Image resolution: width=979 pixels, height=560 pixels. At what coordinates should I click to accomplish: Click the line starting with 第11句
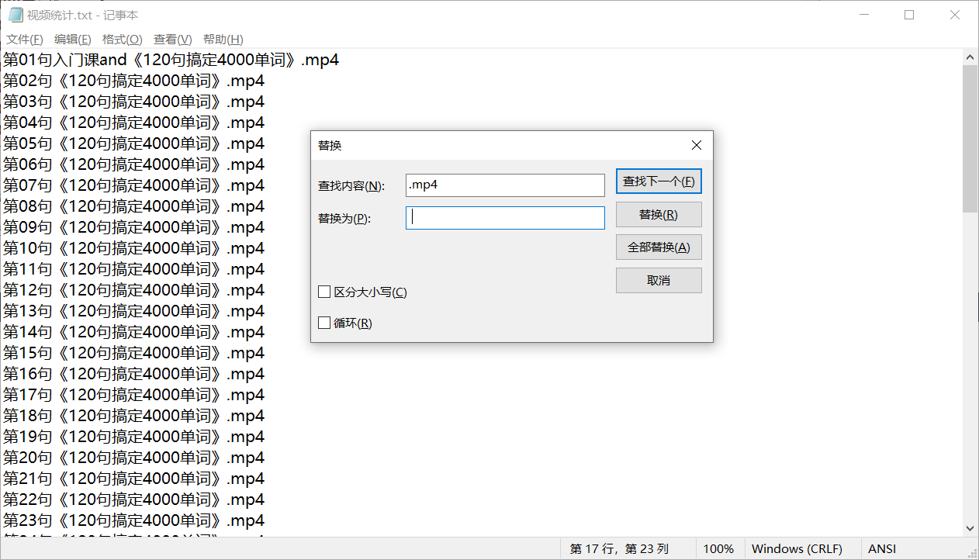tap(133, 269)
